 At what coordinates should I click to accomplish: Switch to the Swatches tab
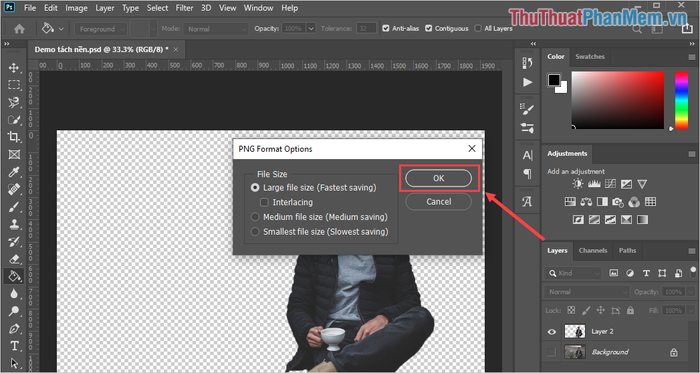[x=590, y=57]
